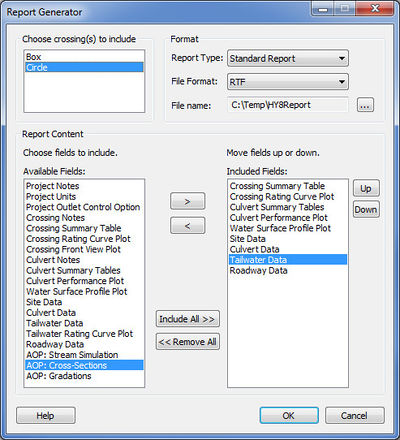Click the move-left '<' arrow button
Screen dimensions: 400x440
click(x=188, y=226)
